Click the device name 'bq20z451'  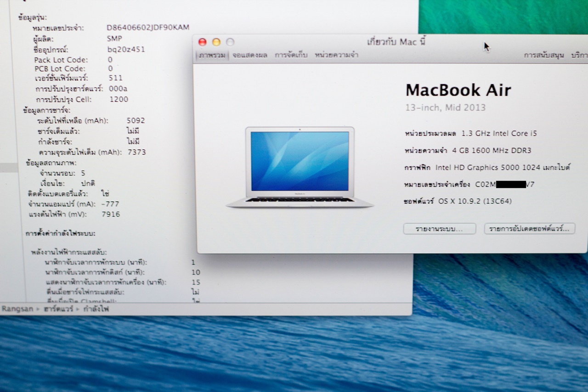[x=126, y=49]
